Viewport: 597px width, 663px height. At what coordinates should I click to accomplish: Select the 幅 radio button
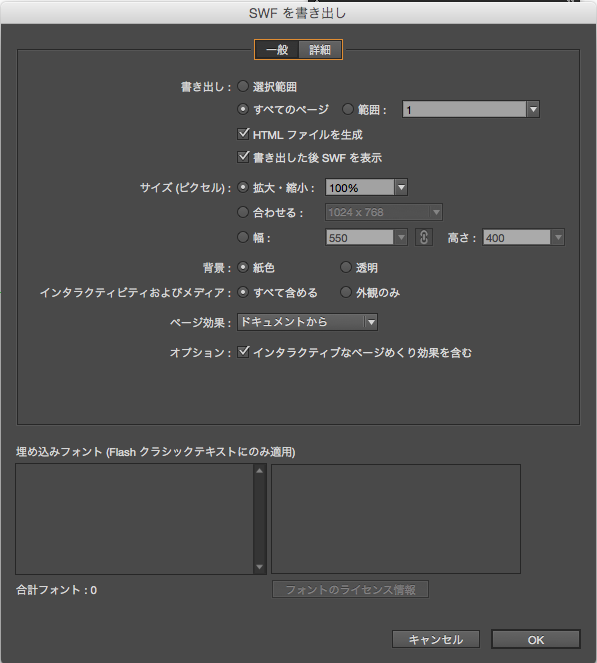point(243,237)
